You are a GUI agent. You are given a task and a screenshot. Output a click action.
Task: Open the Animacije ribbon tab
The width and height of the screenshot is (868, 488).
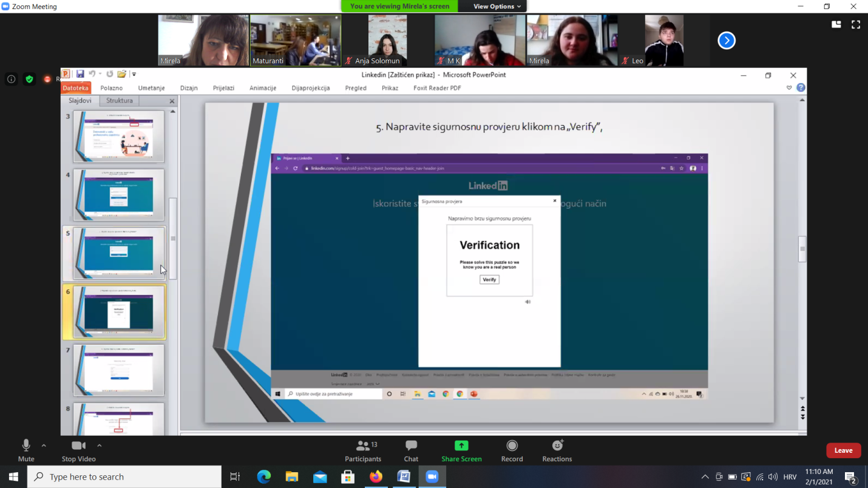click(x=263, y=88)
